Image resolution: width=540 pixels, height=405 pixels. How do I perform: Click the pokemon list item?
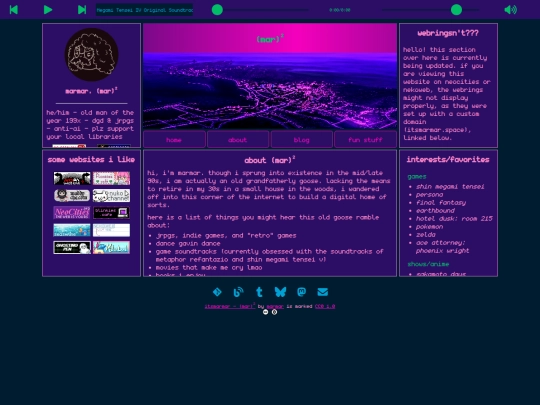point(429,227)
